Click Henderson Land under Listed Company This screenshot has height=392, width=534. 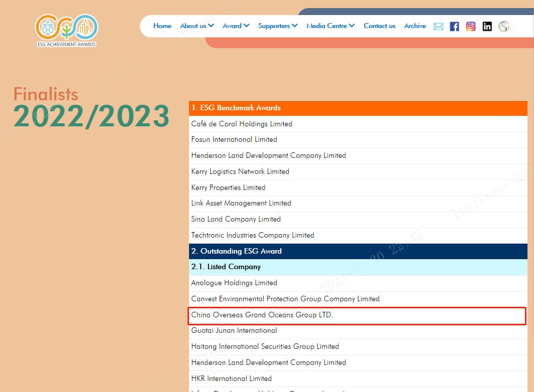pyautogui.click(x=358, y=363)
